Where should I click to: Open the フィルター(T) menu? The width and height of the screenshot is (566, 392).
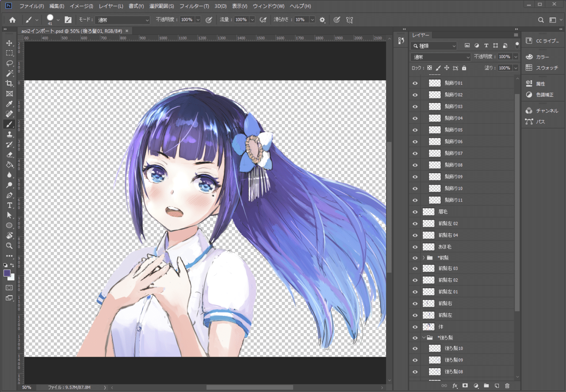(194, 6)
